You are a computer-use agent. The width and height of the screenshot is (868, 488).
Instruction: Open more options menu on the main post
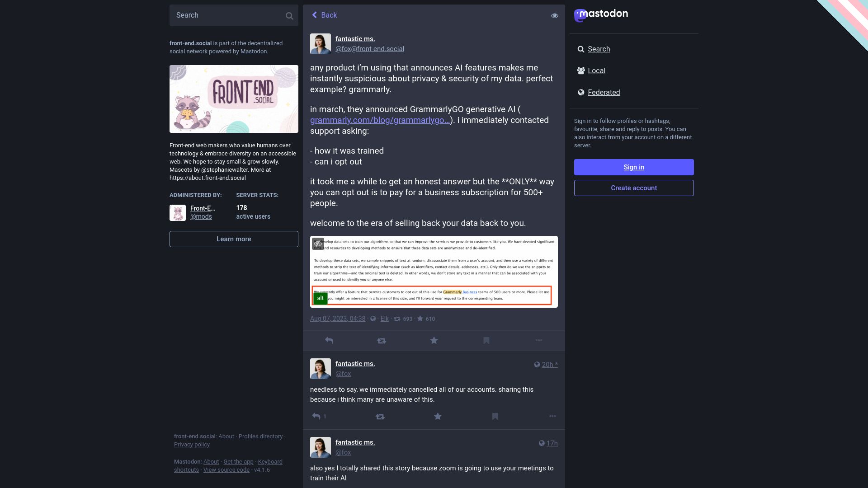[x=539, y=341]
